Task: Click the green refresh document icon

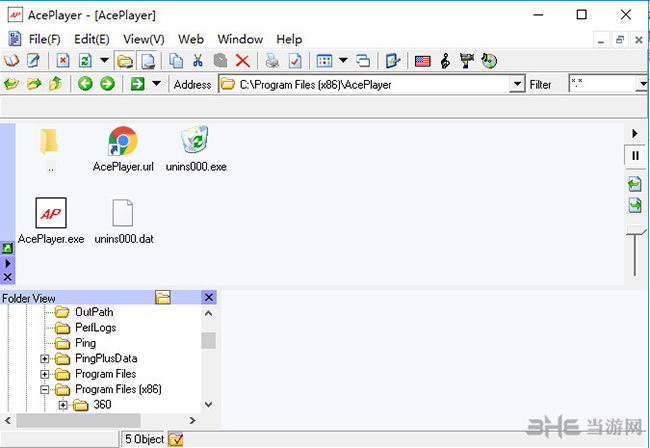Action: pyautogui.click(x=85, y=61)
